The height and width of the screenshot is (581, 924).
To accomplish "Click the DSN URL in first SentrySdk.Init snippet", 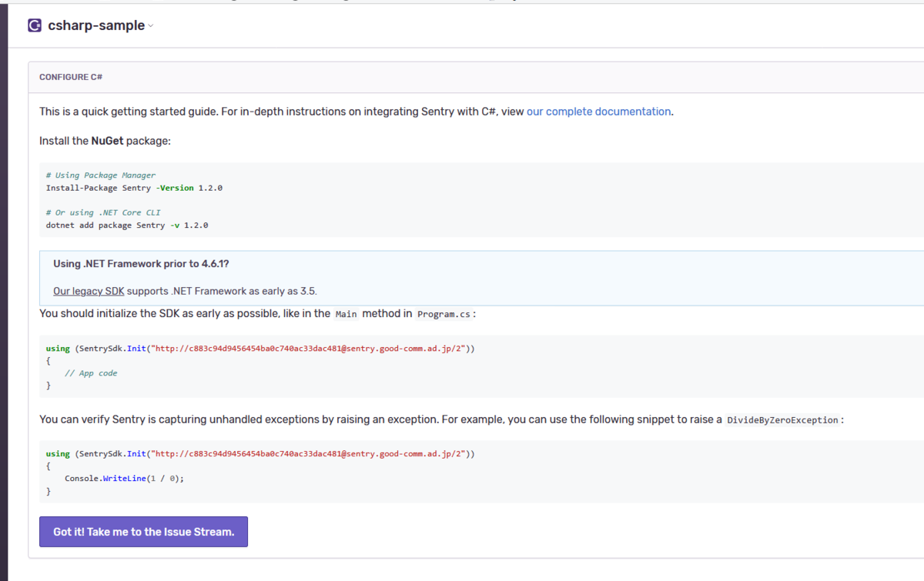I will (x=308, y=349).
